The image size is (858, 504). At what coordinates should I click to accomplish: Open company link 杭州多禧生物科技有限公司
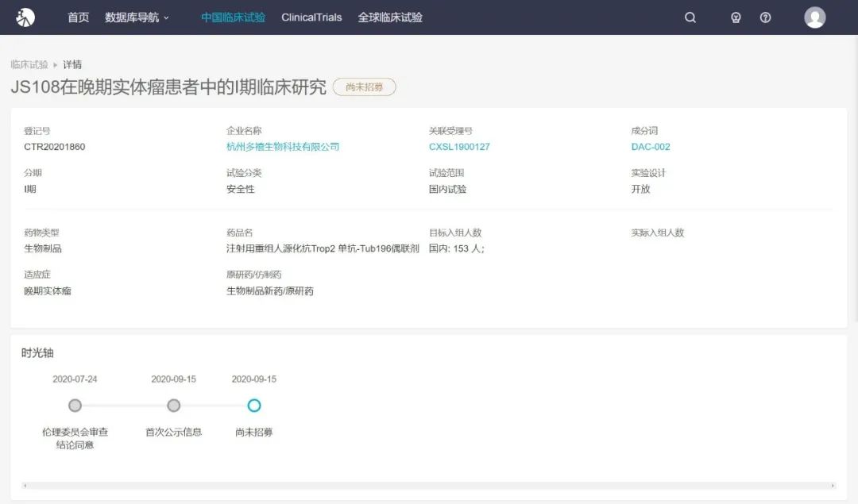tap(283, 147)
